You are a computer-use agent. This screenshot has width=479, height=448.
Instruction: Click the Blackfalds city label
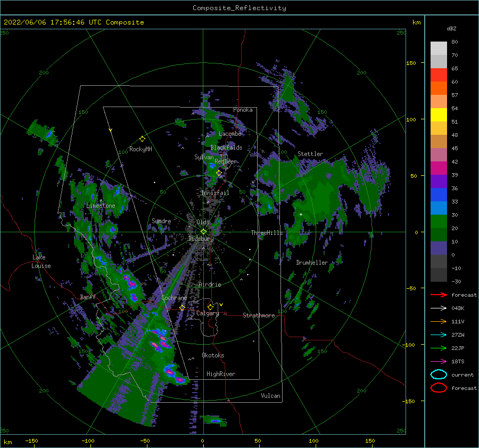click(x=226, y=148)
